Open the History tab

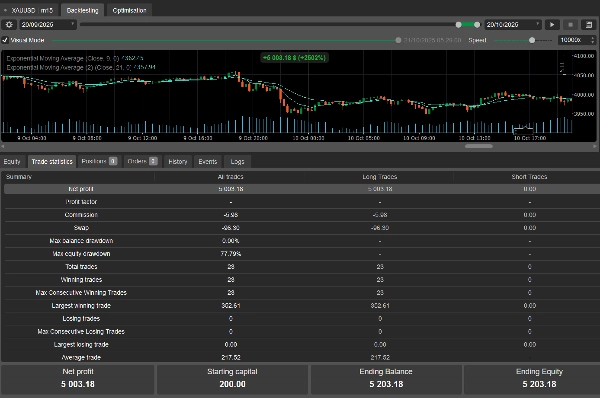click(178, 161)
